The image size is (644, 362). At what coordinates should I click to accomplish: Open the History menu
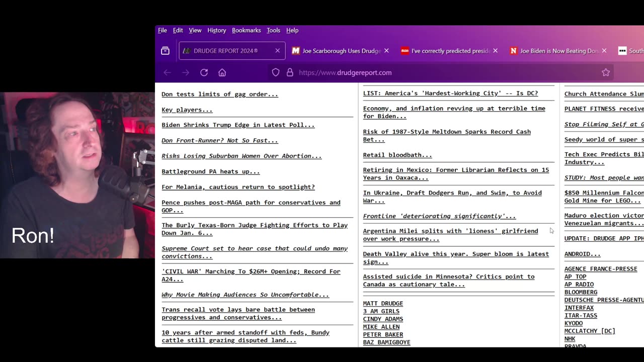click(217, 30)
